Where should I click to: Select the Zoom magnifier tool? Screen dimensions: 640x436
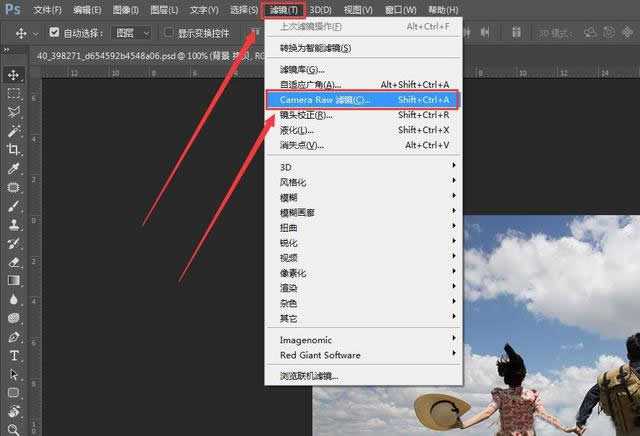[14, 429]
